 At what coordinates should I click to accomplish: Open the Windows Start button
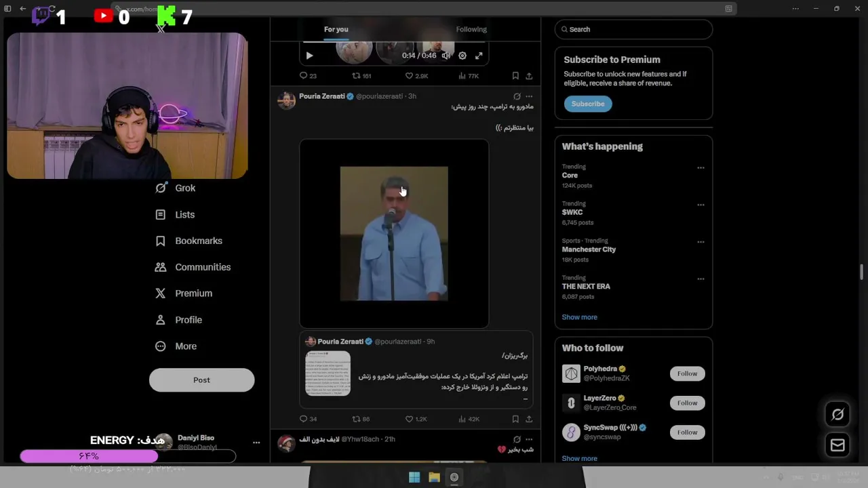(x=414, y=477)
